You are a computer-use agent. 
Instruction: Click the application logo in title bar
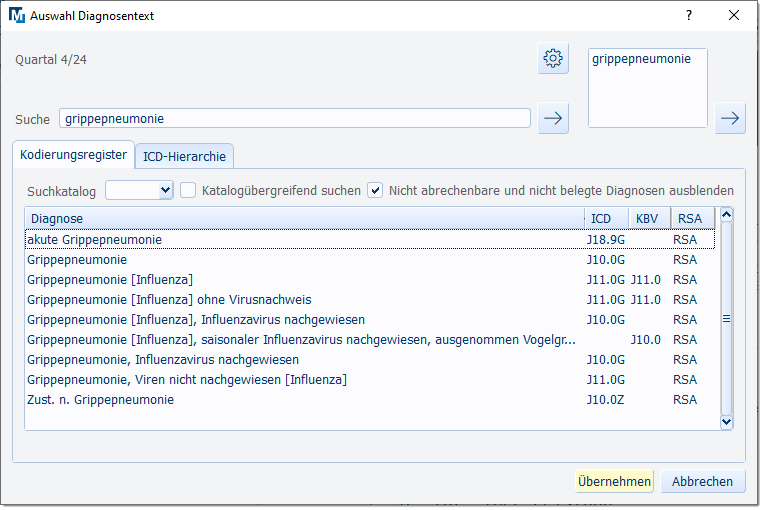(x=16, y=16)
